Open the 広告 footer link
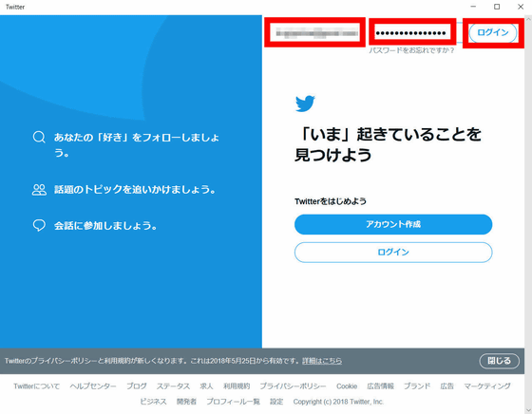The image size is (532, 414). (446, 386)
